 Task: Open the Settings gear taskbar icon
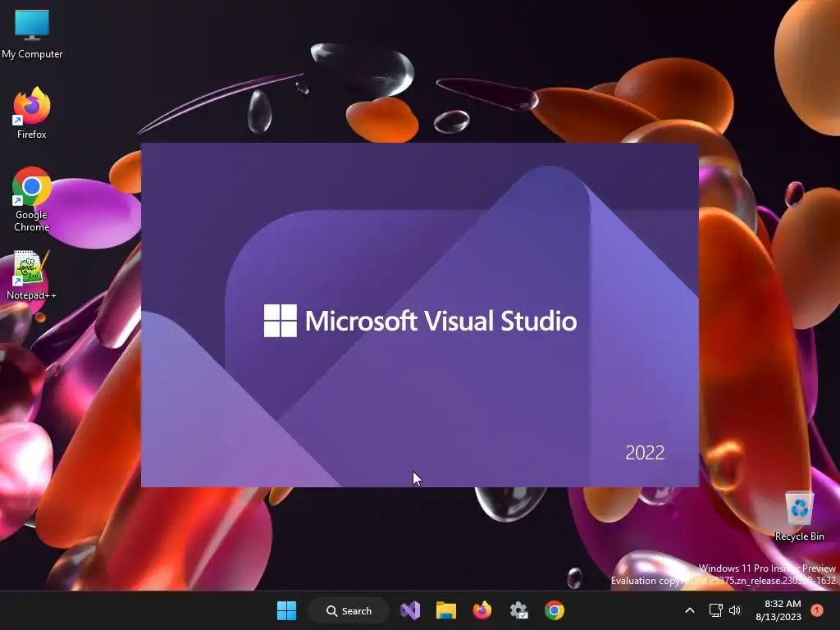click(x=518, y=610)
